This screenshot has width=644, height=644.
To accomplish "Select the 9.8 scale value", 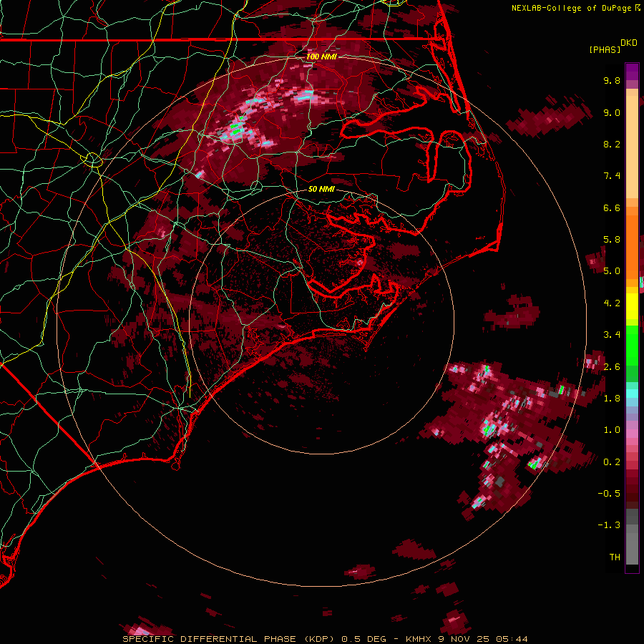I will tap(612, 80).
